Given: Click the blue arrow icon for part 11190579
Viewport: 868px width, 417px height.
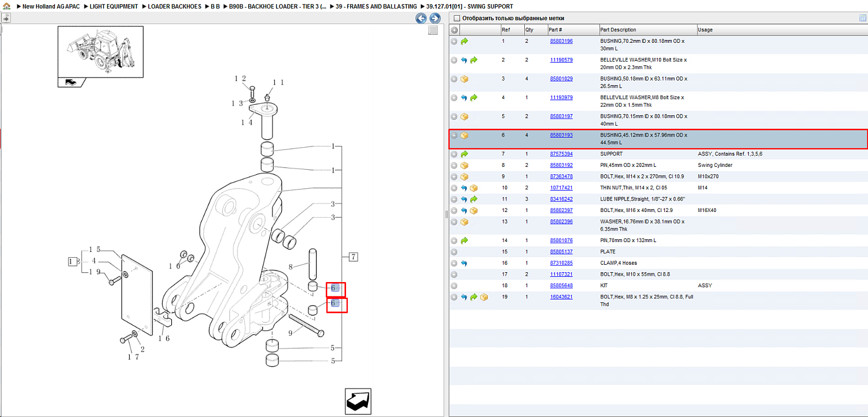Looking at the screenshot, I should pyautogui.click(x=464, y=60).
